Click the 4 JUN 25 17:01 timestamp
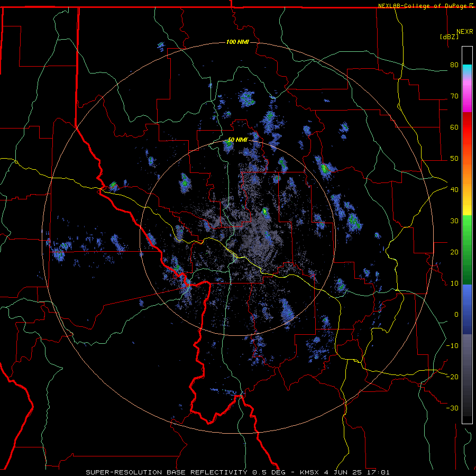 [357, 472]
